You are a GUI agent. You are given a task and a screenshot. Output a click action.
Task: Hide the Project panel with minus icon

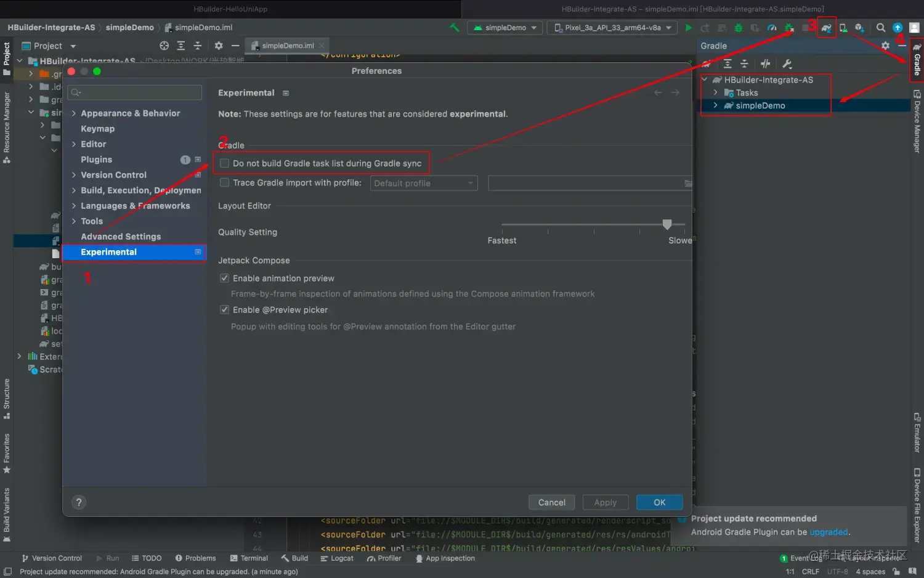tap(235, 46)
